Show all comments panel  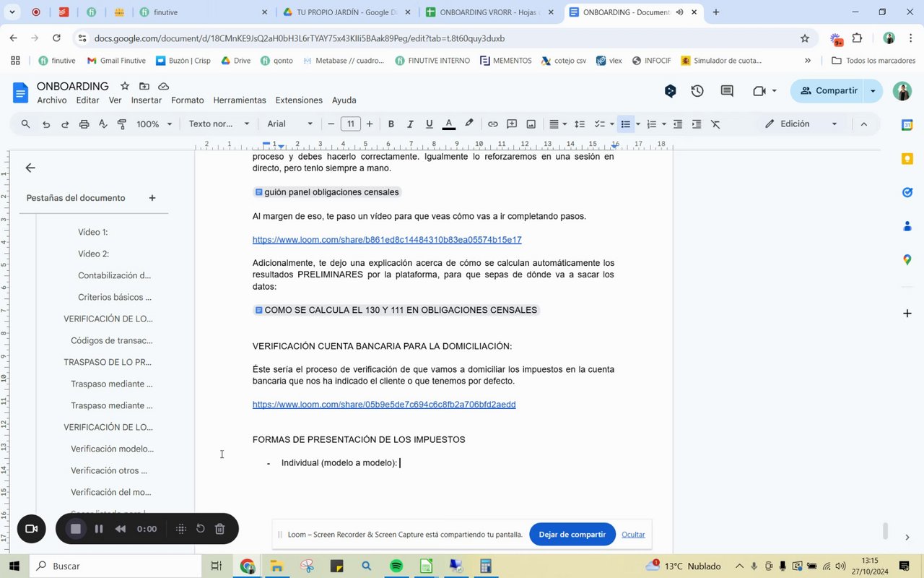point(727,91)
